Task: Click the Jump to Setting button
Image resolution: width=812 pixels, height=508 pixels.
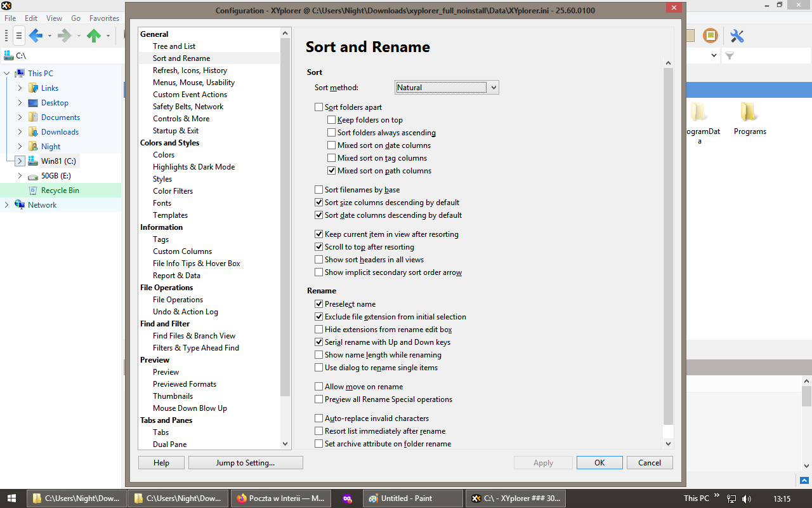Action: pos(246,462)
